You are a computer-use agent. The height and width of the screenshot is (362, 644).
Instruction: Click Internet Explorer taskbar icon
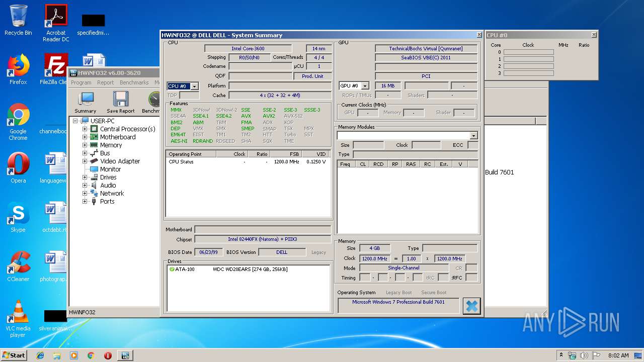[x=40, y=355]
